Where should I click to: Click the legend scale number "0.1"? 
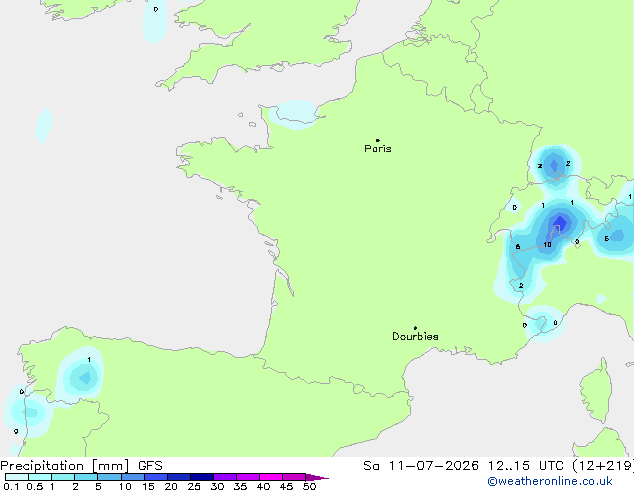[x=11, y=486]
